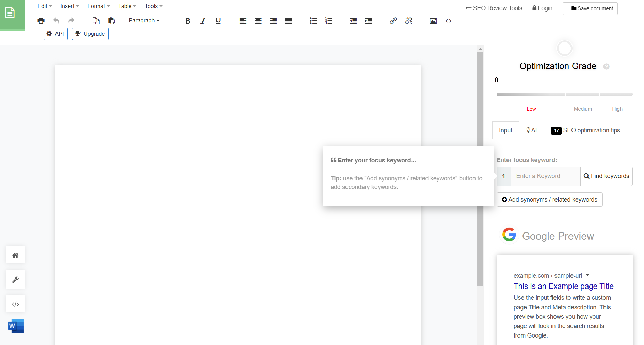Screen dimensions: 644x345
Task: Insert a hyperlink
Action: (393, 21)
